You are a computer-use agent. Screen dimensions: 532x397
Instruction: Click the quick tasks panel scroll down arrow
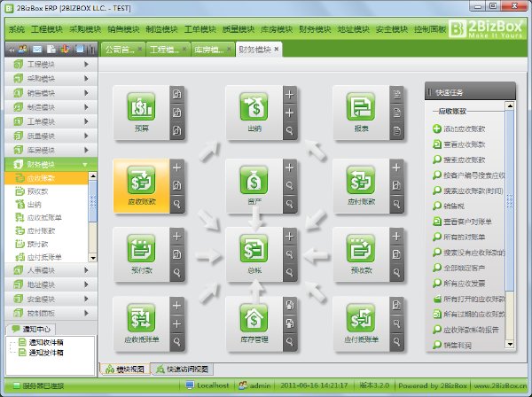tap(510, 344)
